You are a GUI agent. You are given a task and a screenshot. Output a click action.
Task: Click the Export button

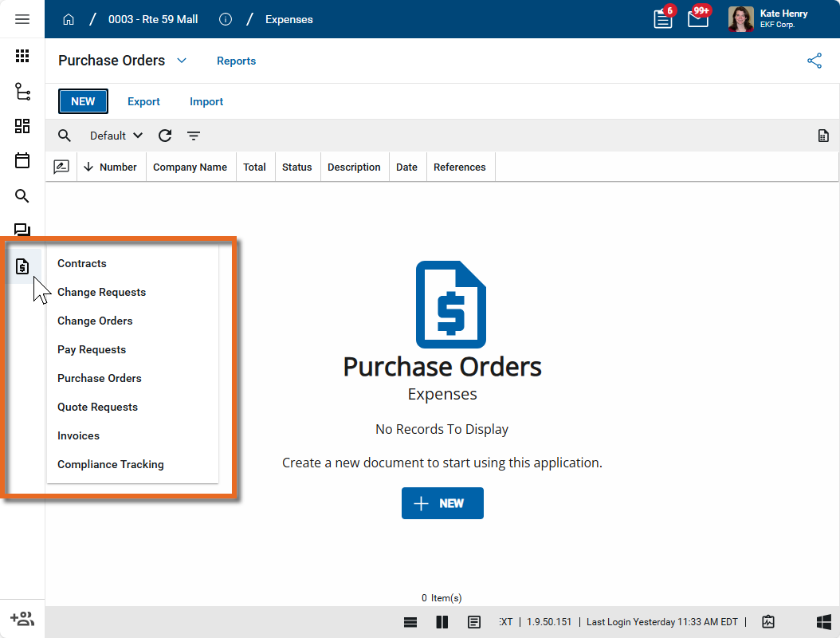pyautogui.click(x=143, y=101)
